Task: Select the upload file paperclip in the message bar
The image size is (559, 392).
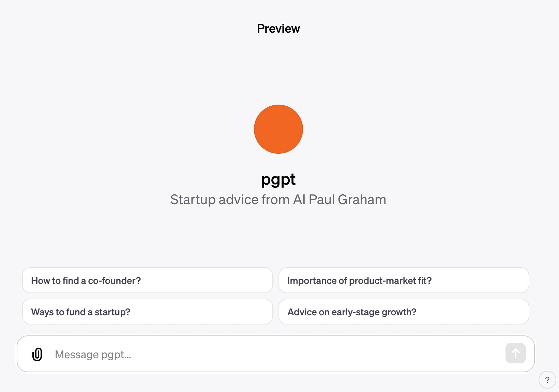Action: tap(37, 354)
